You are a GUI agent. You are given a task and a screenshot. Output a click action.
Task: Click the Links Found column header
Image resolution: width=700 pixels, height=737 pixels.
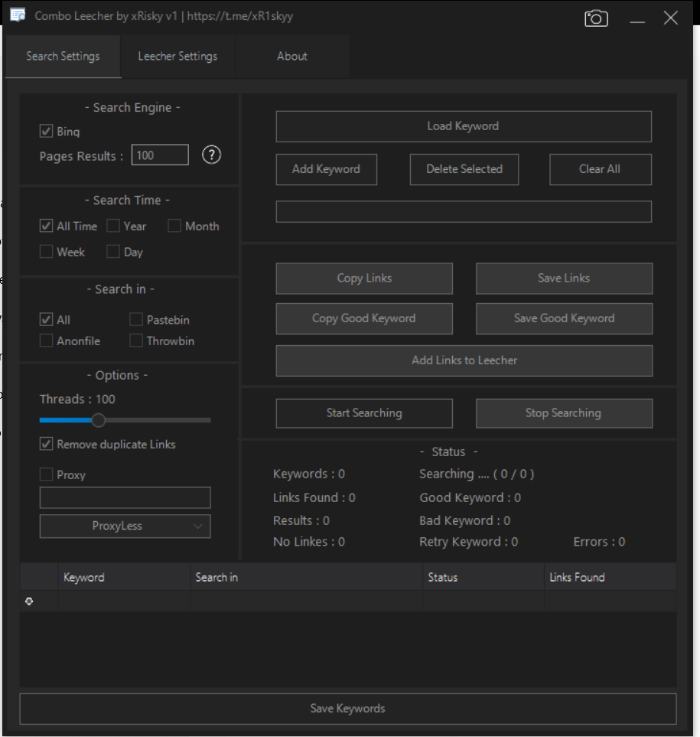click(577, 578)
